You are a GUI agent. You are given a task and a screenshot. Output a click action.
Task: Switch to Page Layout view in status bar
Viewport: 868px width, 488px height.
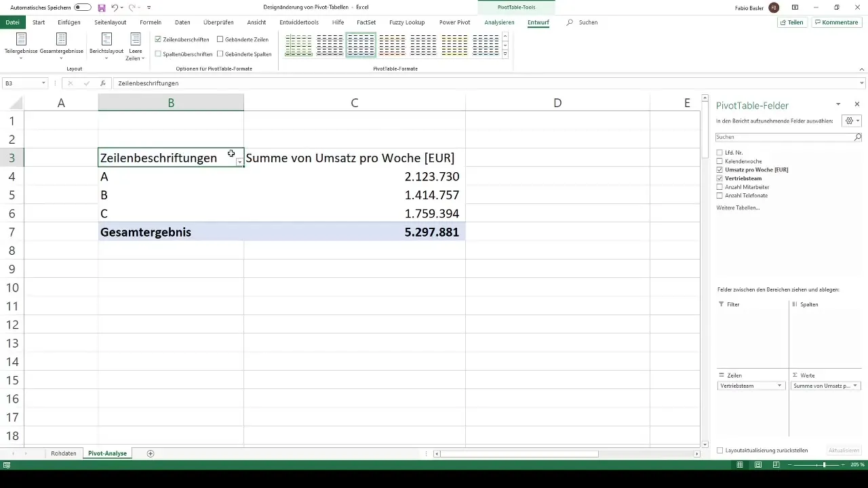[x=758, y=465]
